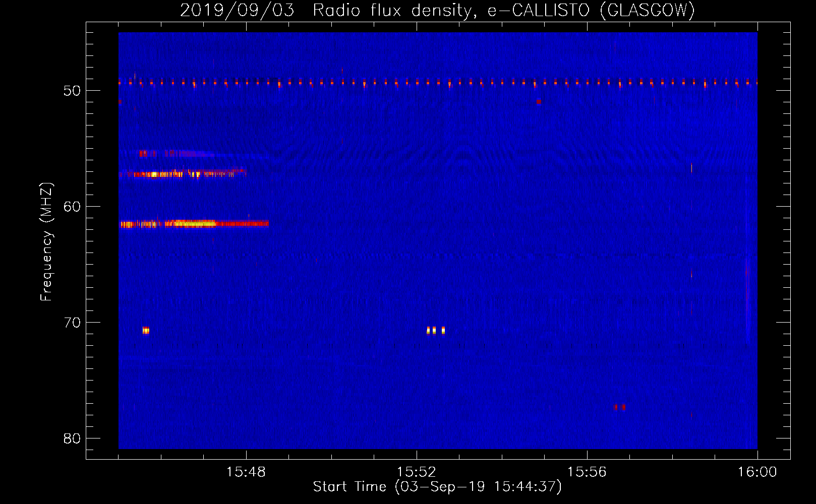Image resolution: width=816 pixels, height=504 pixels.
Task: Click the 50 frequency tick label
Action: pos(73,91)
